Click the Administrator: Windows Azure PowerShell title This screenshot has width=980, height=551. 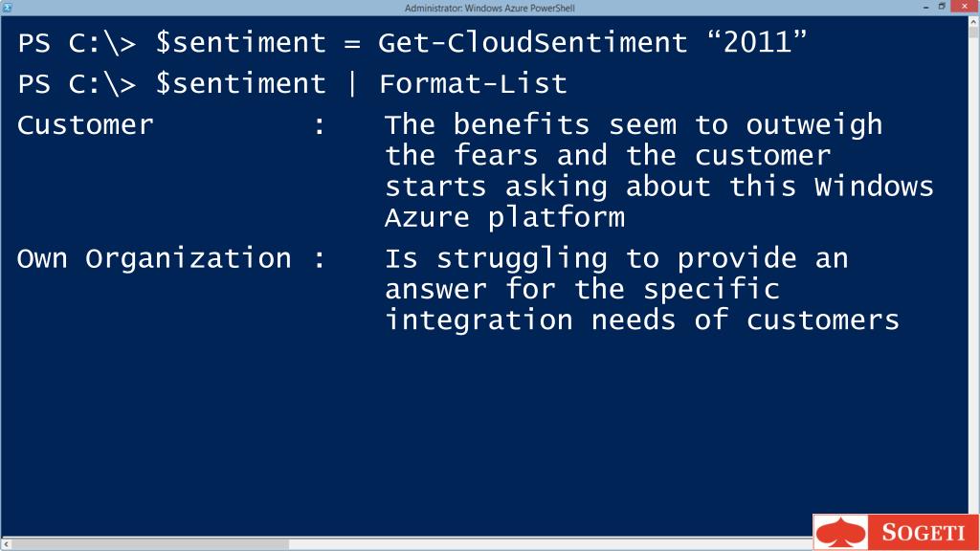(x=489, y=8)
